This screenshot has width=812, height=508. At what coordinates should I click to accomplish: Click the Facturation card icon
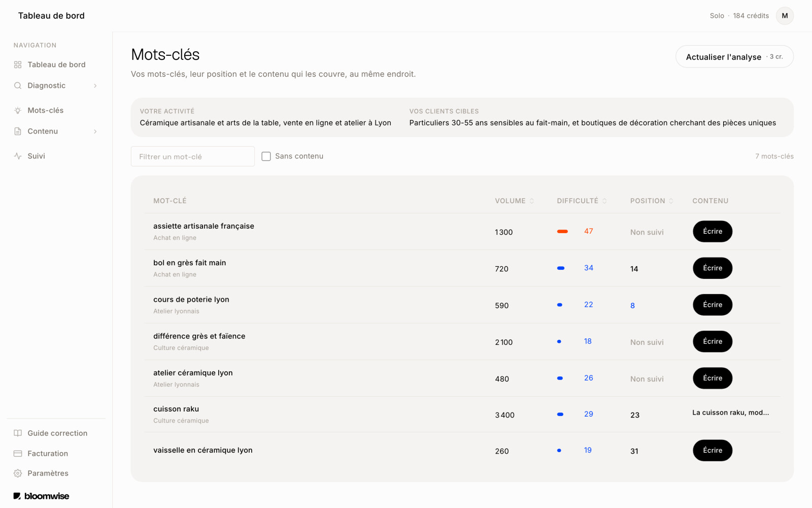18,454
